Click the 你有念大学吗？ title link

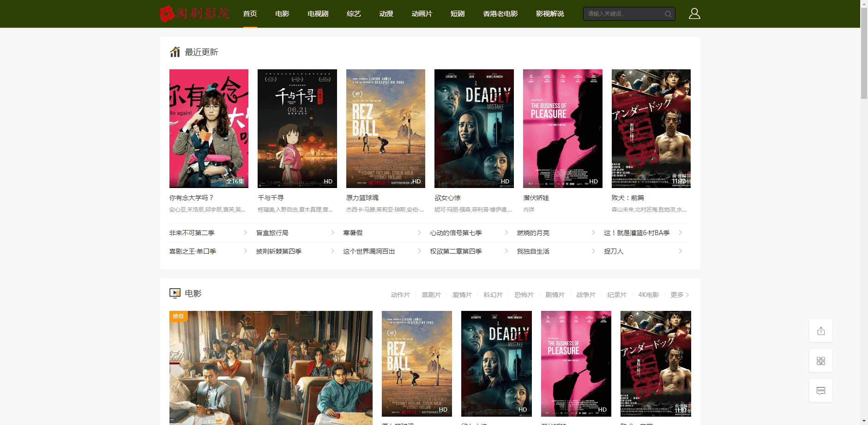click(191, 198)
